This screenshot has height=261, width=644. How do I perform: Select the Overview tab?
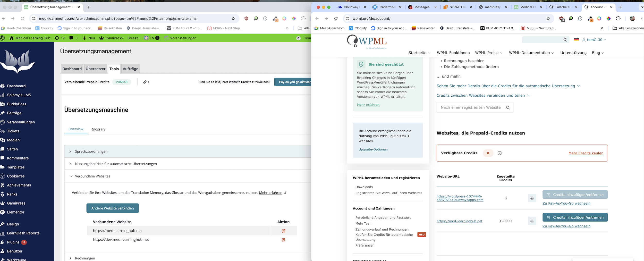(76, 129)
